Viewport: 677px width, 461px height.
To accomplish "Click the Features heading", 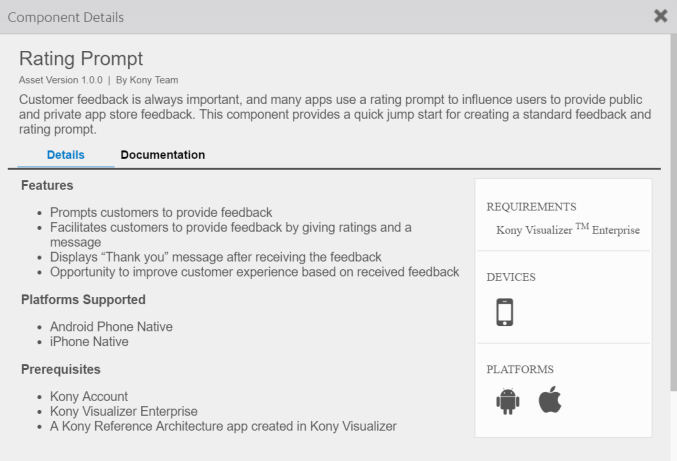I will click(47, 186).
